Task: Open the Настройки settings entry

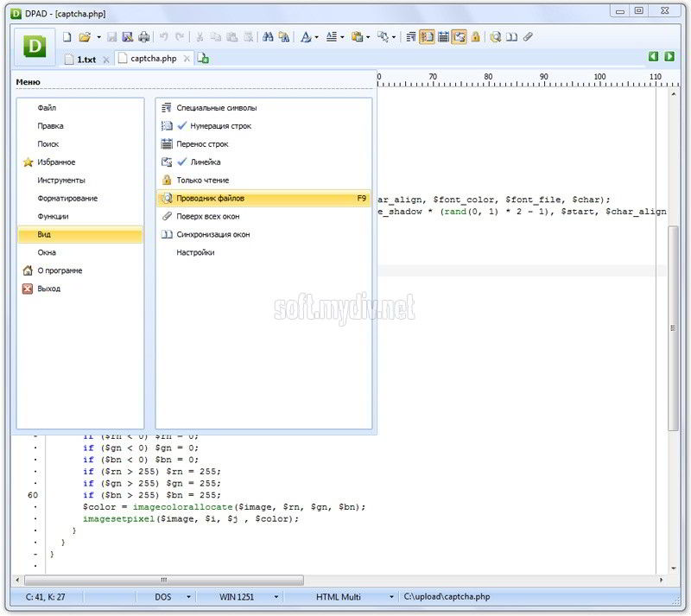Action: (x=195, y=253)
